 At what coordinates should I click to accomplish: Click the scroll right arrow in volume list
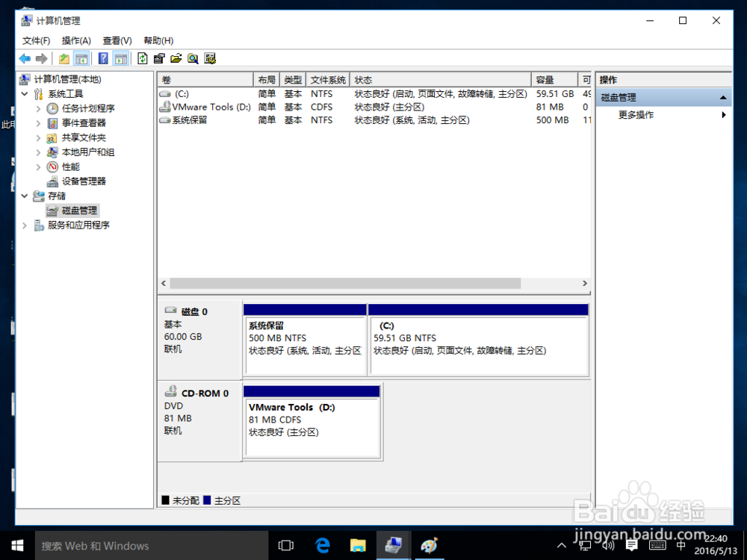(585, 283)
